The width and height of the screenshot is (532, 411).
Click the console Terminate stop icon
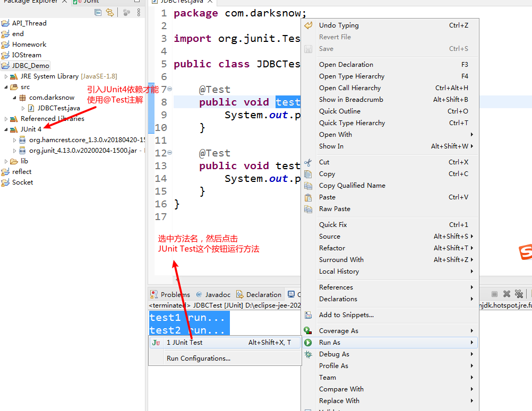494,294
